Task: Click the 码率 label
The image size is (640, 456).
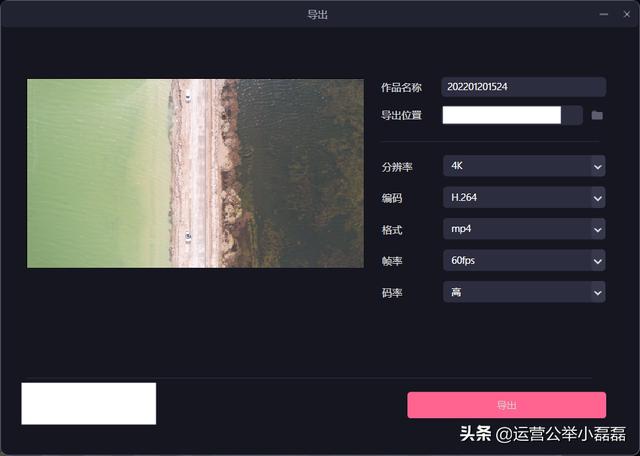Action: pyautogui.click(x=392, y=293)
